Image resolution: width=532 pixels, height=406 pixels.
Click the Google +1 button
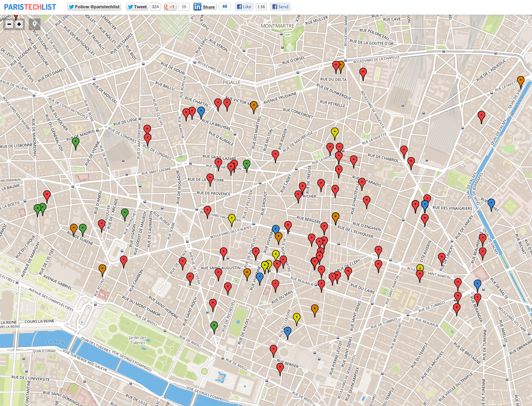170,7
